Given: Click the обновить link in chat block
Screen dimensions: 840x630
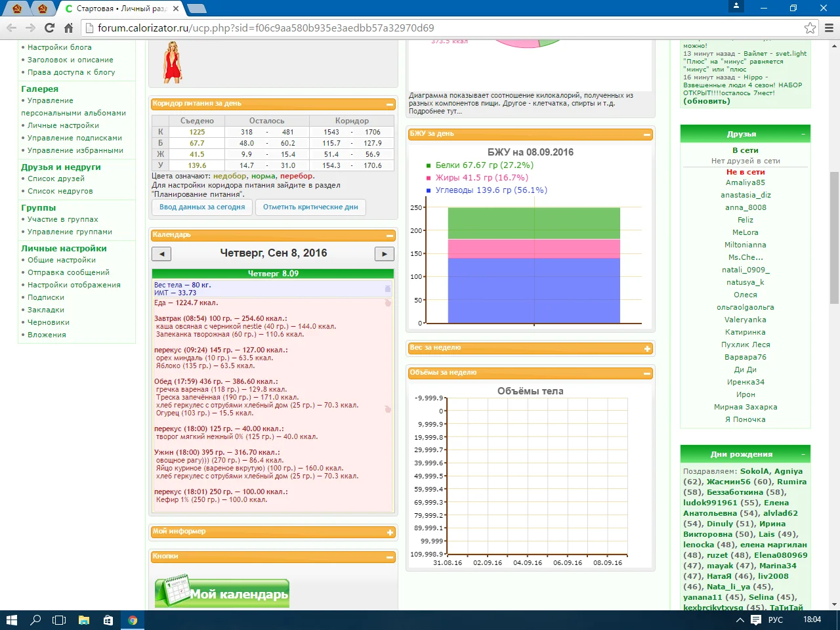Looking at the screenshot, I should tap(706, 101).
